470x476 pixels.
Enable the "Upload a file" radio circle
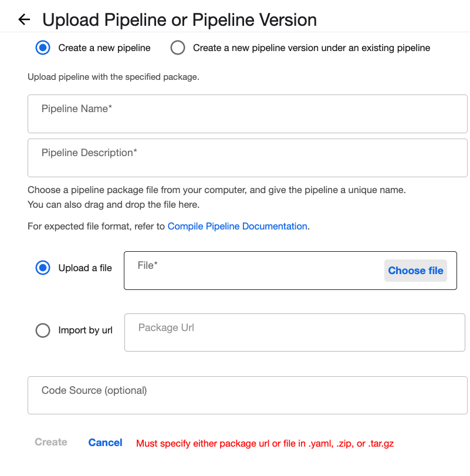[43, 268]
